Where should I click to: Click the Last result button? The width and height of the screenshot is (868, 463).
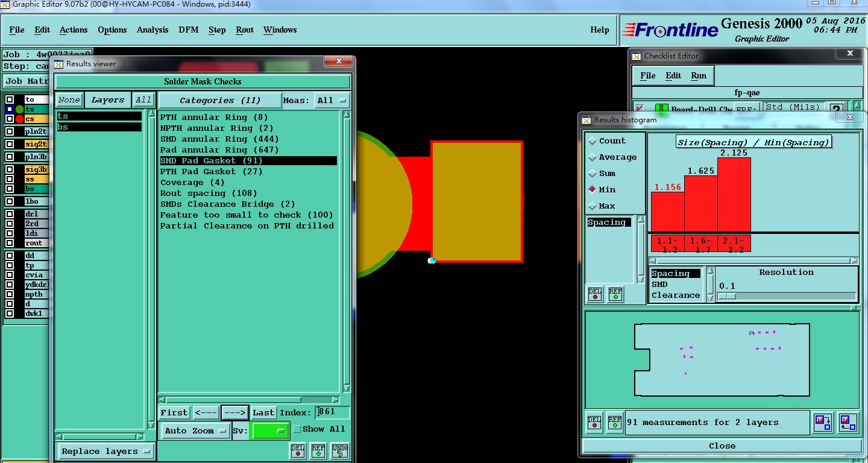click(x=263, y=413)
